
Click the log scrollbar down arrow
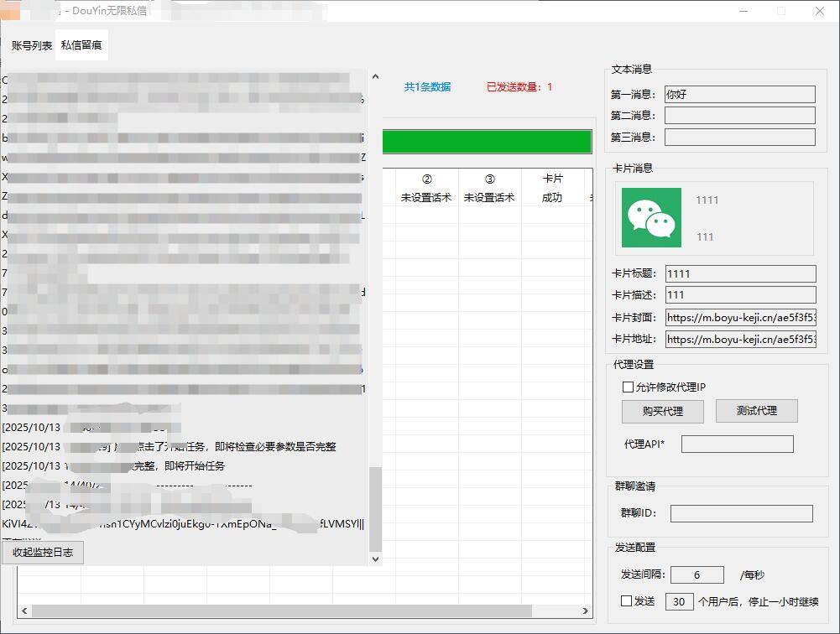[375, 559]
